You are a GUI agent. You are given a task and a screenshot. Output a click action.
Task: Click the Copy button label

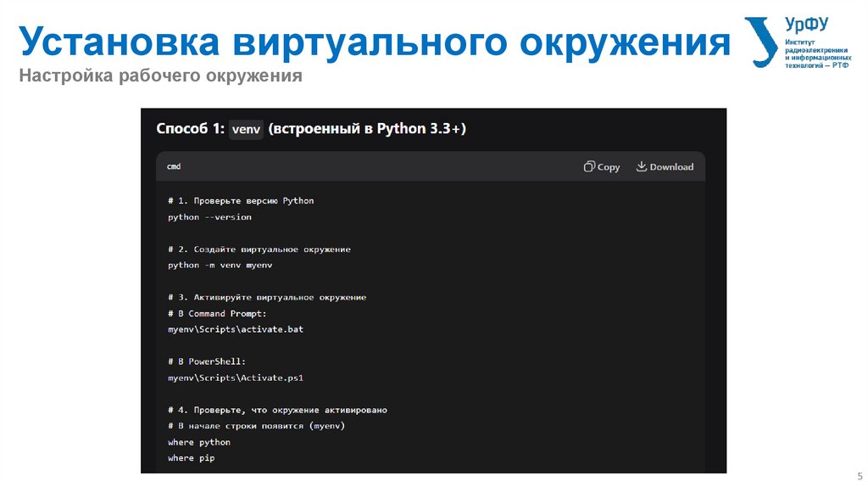click(609, 167)
